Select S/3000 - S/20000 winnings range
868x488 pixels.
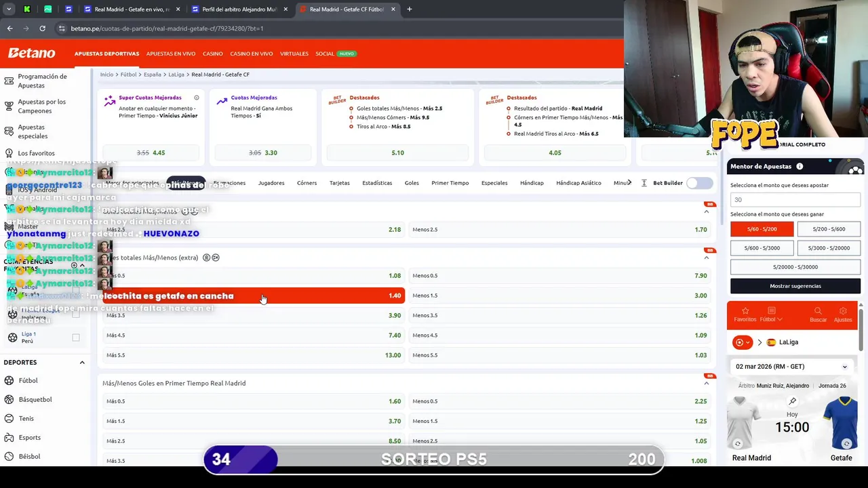tap(829, 248)
